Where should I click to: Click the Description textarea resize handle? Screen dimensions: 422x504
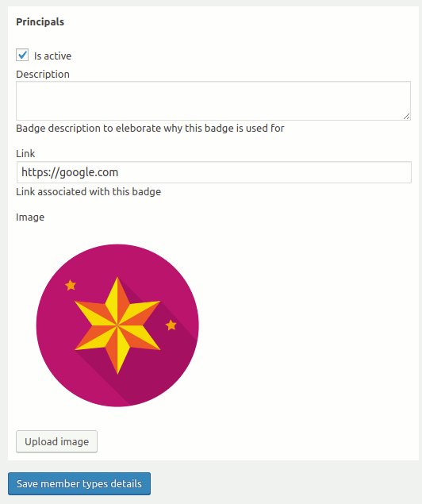[x=407, y=117]
